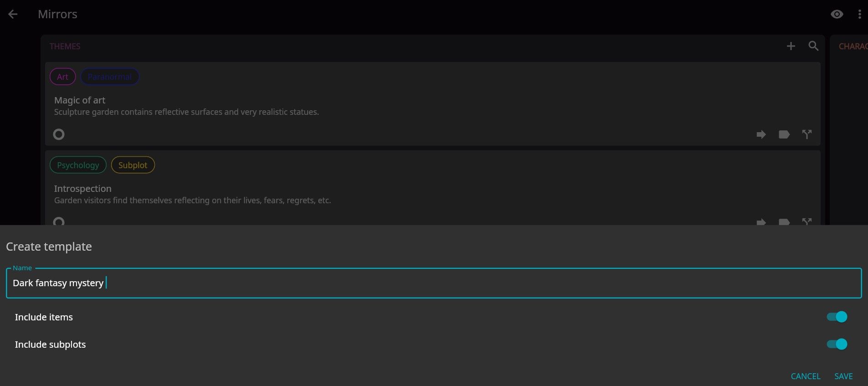Select the Subplot tag chip
The width and height of the screenshot is (868, 386).
click(x=133, y=165)
